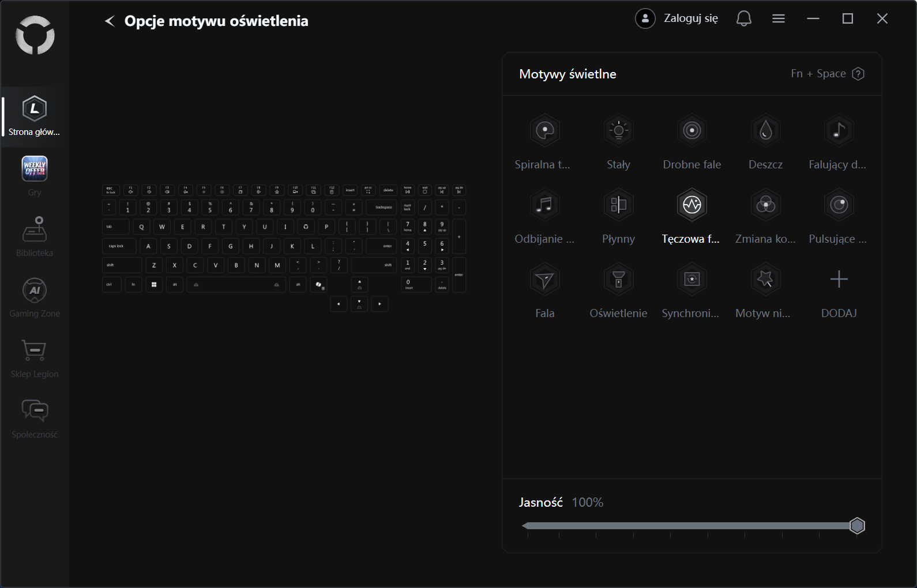Select the Drobne fale ripple effect

tap(691, 131)
